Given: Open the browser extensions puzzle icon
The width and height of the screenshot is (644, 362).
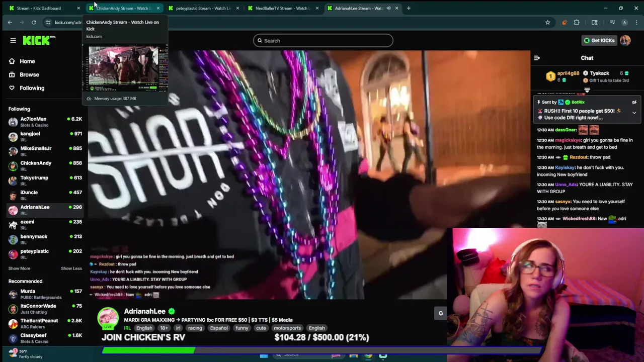Looking at the screenshot, I should (x=577, y=22).
